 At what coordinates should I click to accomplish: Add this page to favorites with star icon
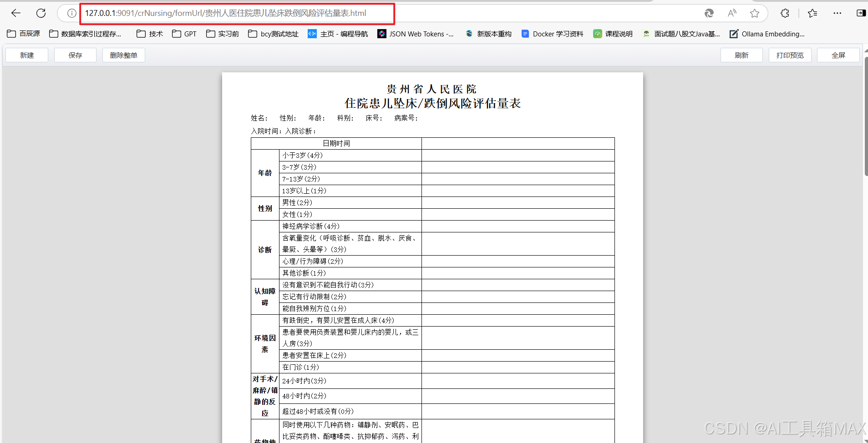tap(755, 13)
